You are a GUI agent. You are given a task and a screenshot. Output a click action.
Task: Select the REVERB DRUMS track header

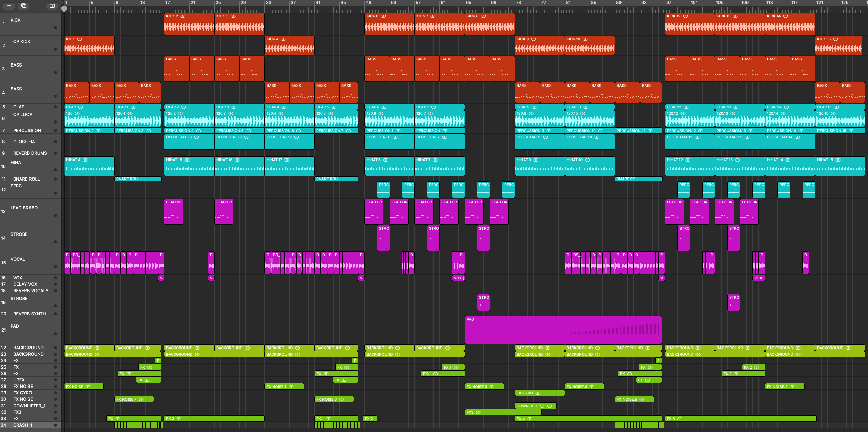coord(31,153)
